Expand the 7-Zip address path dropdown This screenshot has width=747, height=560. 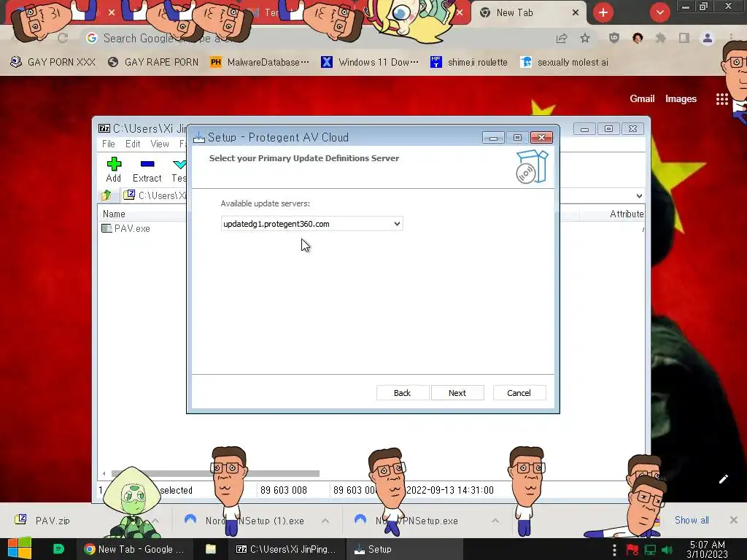pyautogui.click(x=639, y=195)
